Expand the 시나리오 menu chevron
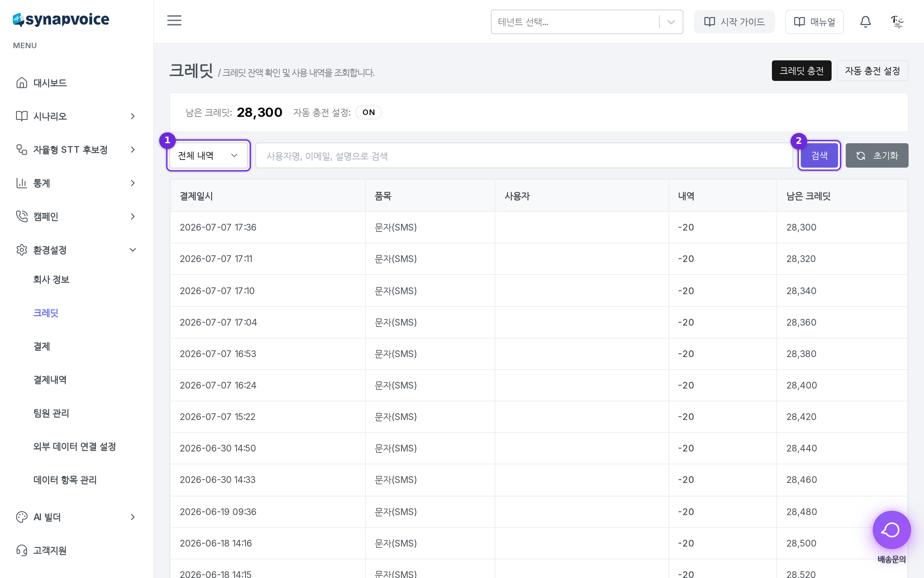 click(x=133, y=116)
